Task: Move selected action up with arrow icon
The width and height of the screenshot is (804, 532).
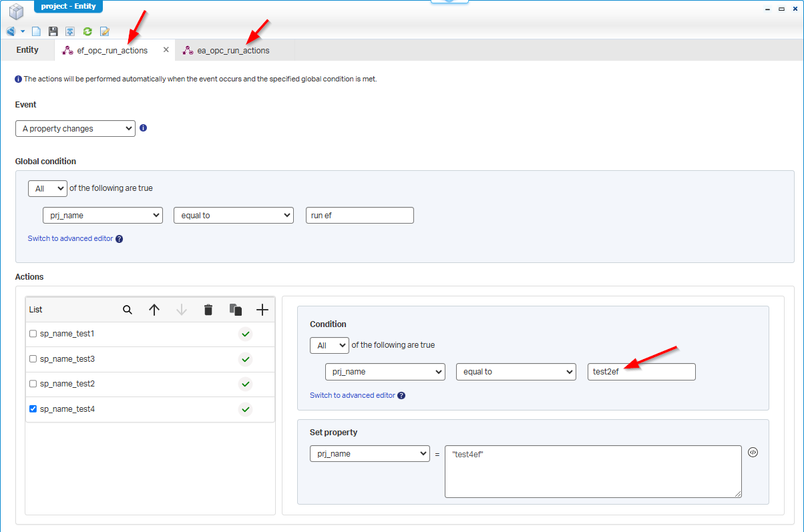Action: pyautogui.click(x=154, y=310)
